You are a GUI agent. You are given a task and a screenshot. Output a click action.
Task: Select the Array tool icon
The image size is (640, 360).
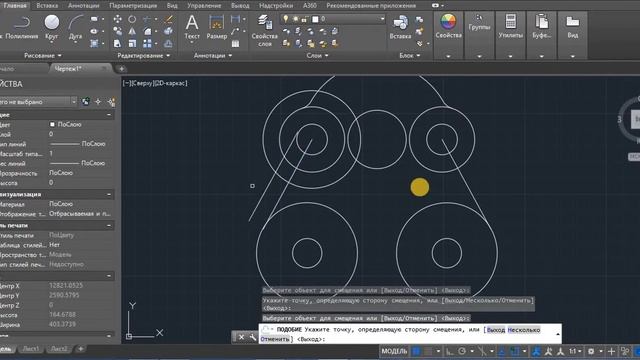pyautogui.click(x=147, y=43)
